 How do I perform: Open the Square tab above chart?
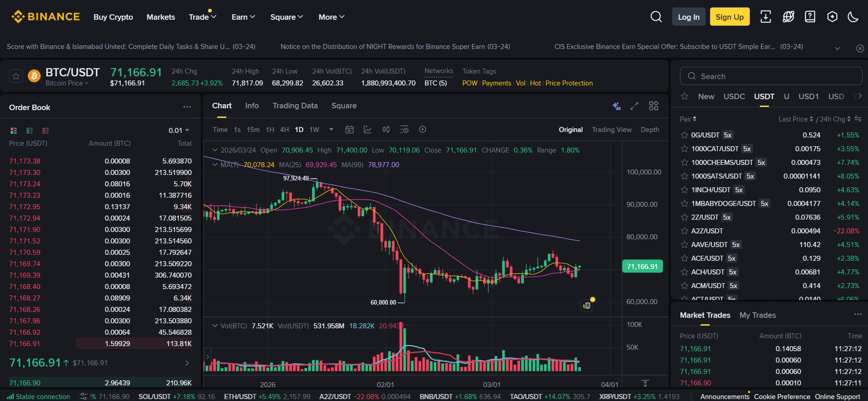coord(344,106)
